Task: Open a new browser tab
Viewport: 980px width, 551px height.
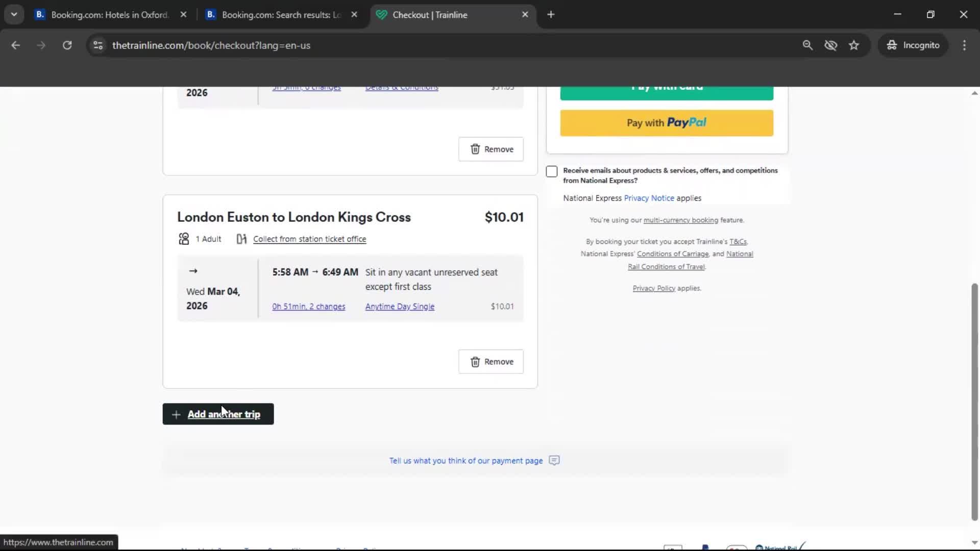Action: coord(551,15)
